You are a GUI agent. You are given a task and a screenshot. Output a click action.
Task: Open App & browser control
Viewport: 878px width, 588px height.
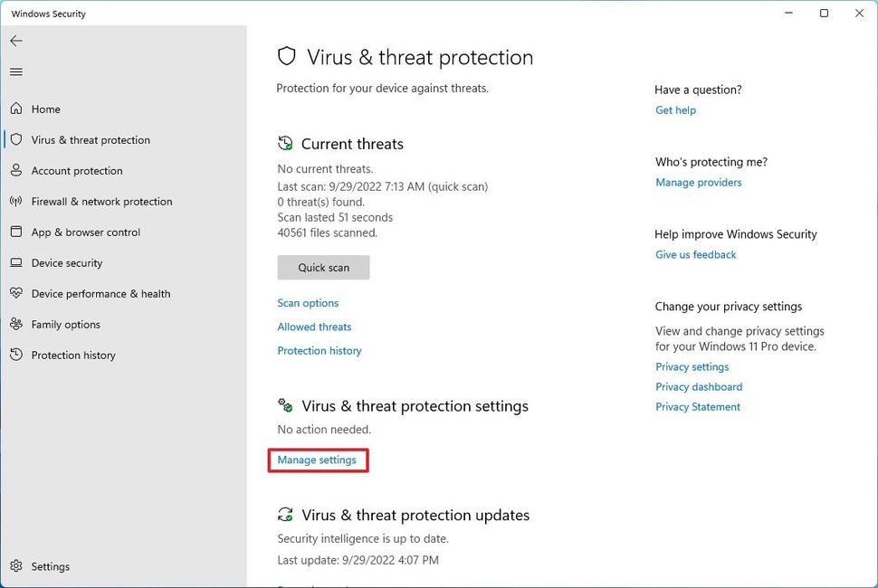pyautogui.click(x=83, y=232)
